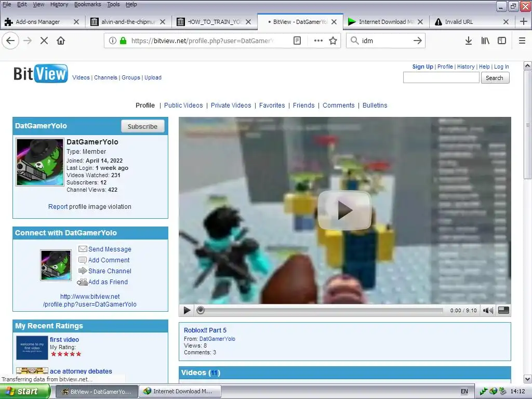The image size is (532, 399).
Task: Close the Add-ons Manager tab
Action: pyautogui.click(x=76, y=22)
